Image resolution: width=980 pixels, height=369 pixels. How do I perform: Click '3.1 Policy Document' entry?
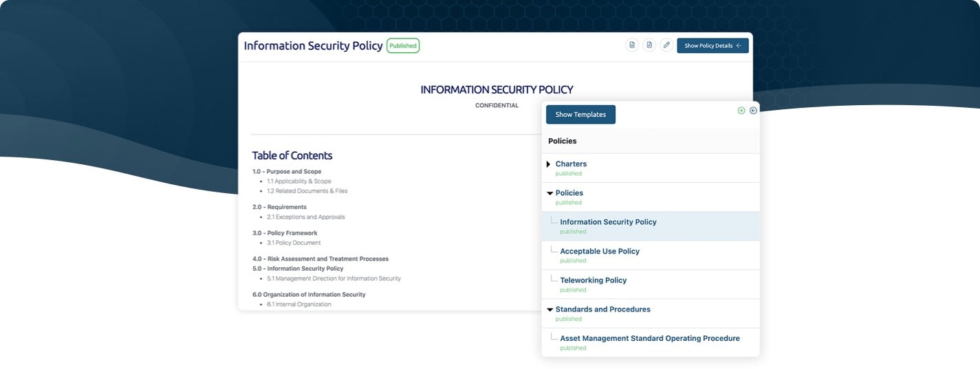click(294, 243)
